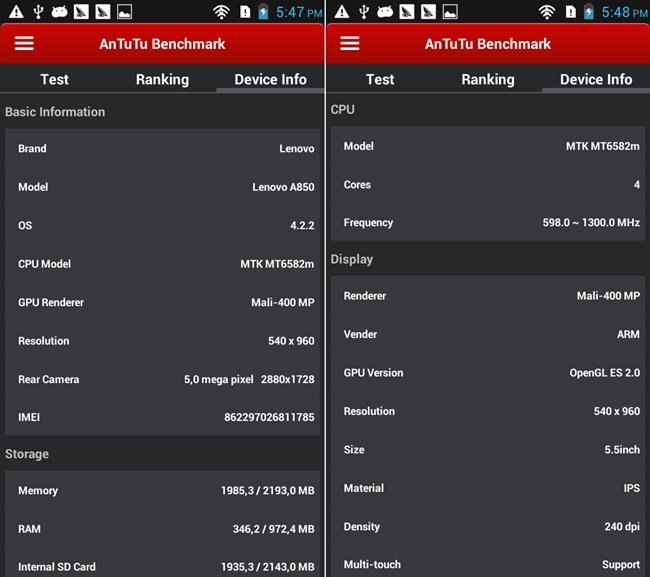The image size is (650, 577).
Task: Tap Wi-Fi icon in right status bar
Action: (x=547, y=12)
